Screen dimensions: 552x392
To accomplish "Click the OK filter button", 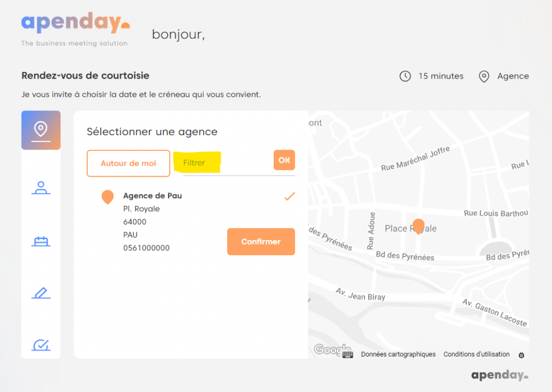I will coord(284,160).
